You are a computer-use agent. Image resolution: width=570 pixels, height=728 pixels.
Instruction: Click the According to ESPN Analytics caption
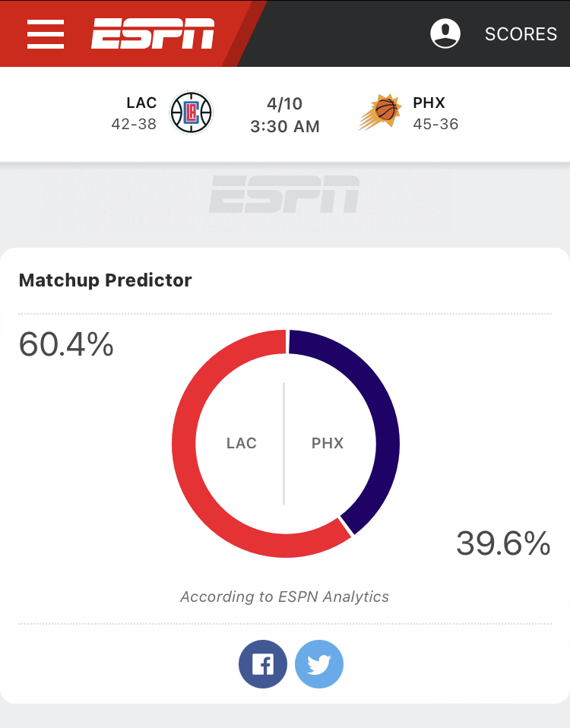point(284,597)
